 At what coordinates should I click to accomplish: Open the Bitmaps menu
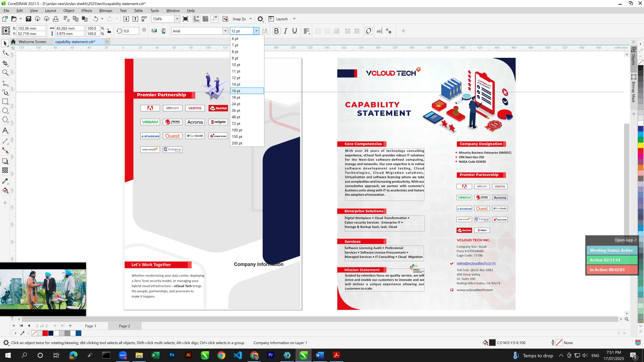click(x=106, y=11)
